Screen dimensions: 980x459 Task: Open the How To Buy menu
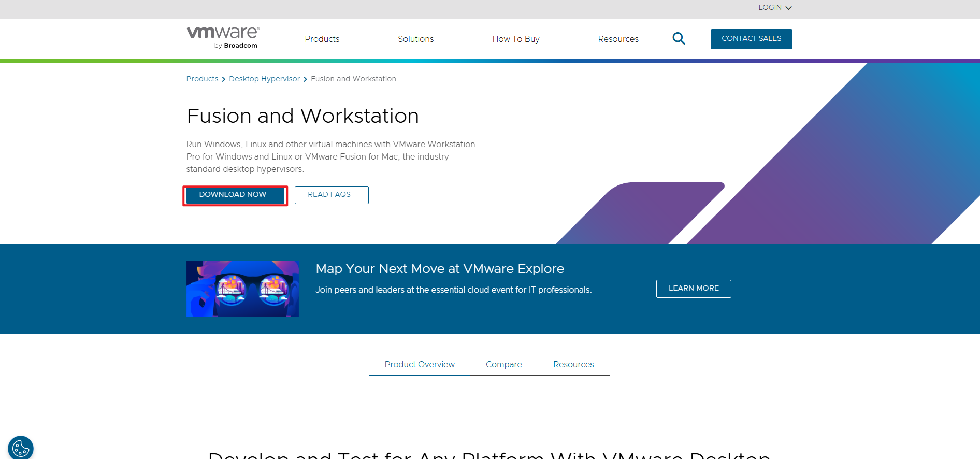[x=516, y=39]
